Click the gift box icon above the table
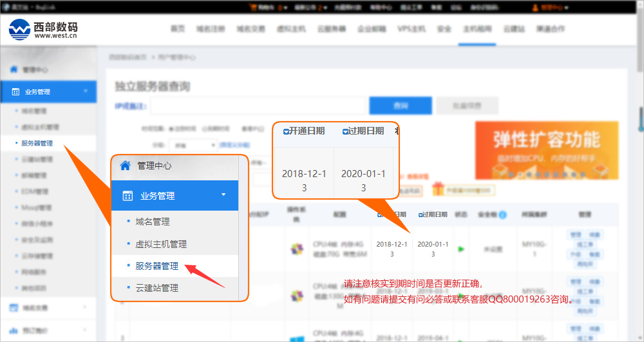Screen dimensions: 644x342 tap(438, 189)
